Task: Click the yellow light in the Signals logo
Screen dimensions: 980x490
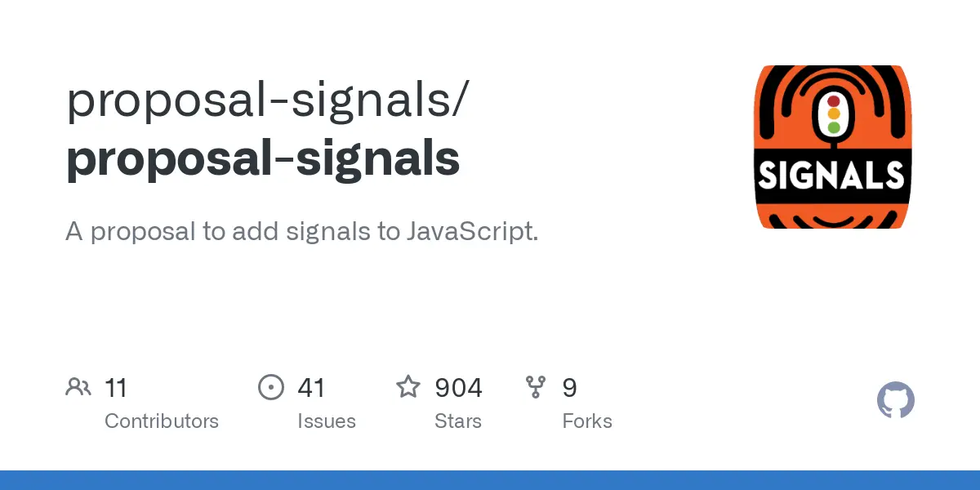Action: click(x=834, y=114)
